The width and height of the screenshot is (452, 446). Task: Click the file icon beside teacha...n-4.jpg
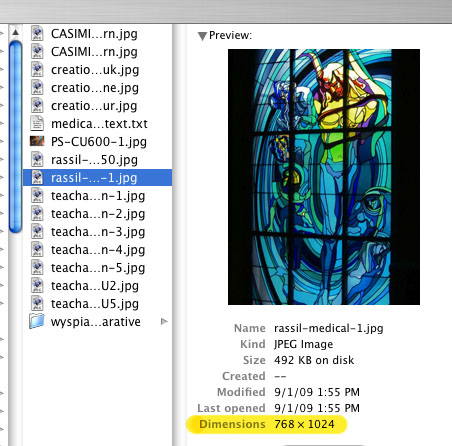pos(37,250)
